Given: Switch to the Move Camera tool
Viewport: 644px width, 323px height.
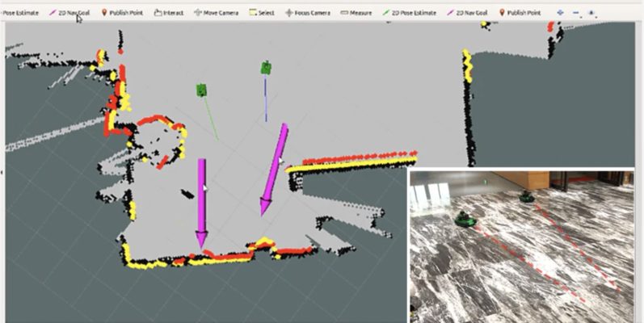Looking at the screenshot, I should click(x=216, y=13).
